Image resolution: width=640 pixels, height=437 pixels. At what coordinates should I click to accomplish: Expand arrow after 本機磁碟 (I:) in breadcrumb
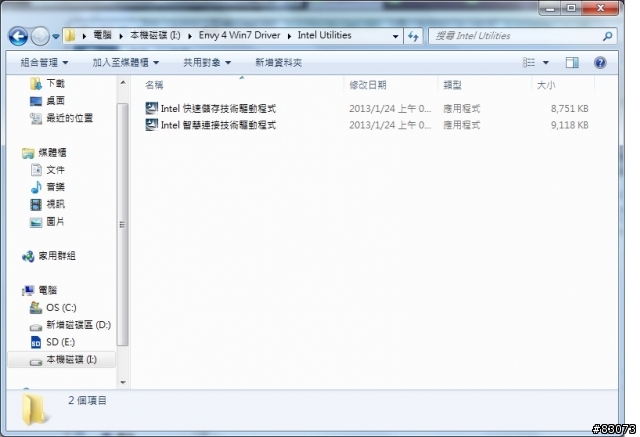(x=190, y=36)
